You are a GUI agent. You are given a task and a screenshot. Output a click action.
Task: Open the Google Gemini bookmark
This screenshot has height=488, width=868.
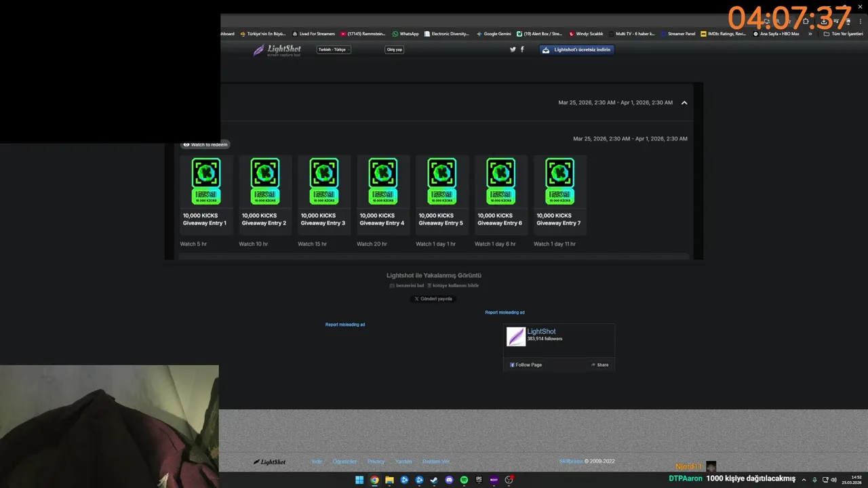point(494,34)
